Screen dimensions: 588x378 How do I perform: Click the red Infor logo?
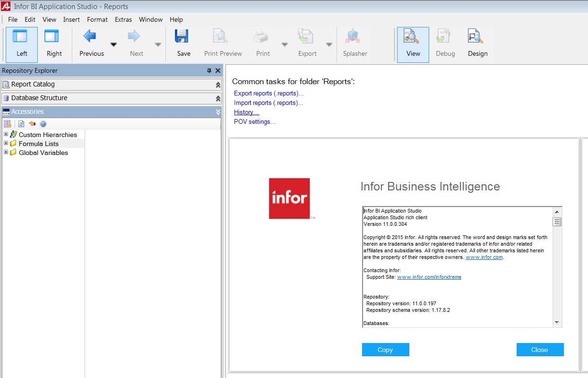pyautogui.click(x=289, y=198)
